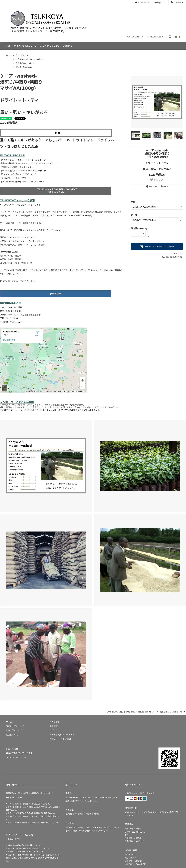The width and height of the screenshot is (186, 868).
Task: Open footer プライバシーポリシー link
Action: pos(16,757)
